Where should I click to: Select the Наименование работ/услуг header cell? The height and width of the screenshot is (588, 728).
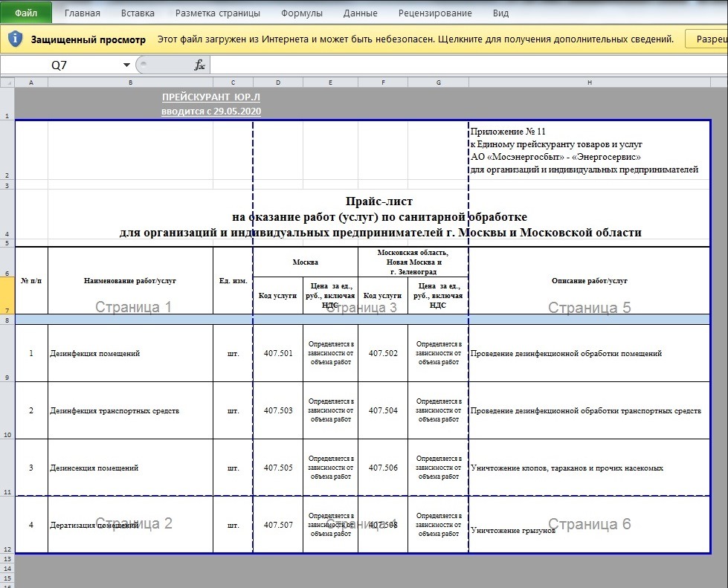coord(130,281)
